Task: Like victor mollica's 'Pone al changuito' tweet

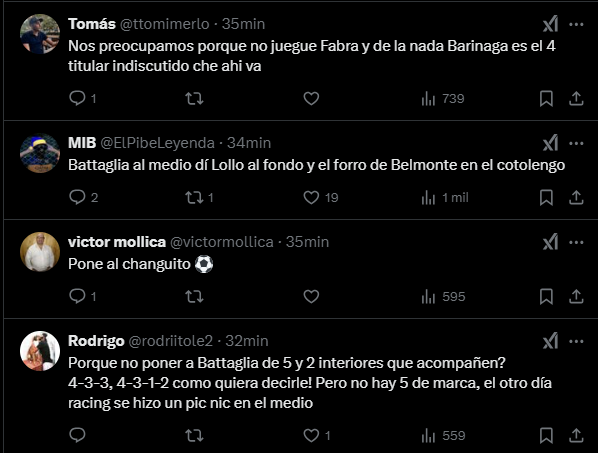Action: tap(311, 296)
